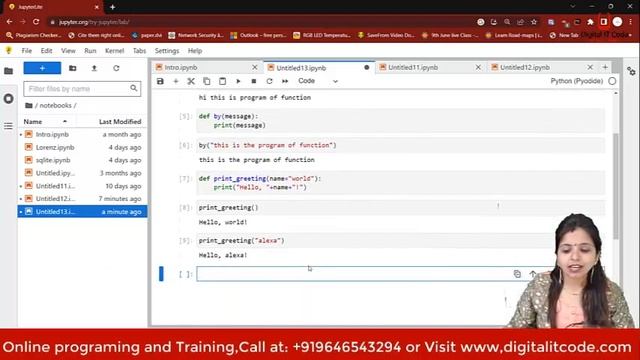Select sqlite.ipynb in the file browser
This screenshot has width=640, height=360.
click(82, 160)
